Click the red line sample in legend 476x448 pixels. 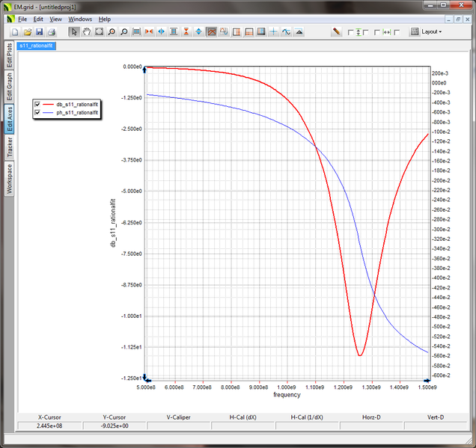pyautogui.click(x=48, y=104)
